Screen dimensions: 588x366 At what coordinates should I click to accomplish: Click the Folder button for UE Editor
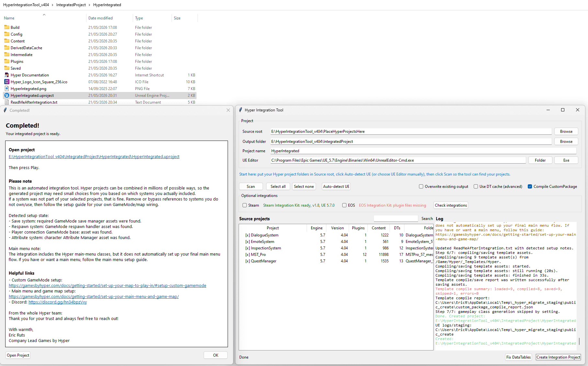[x=540, y=160]
